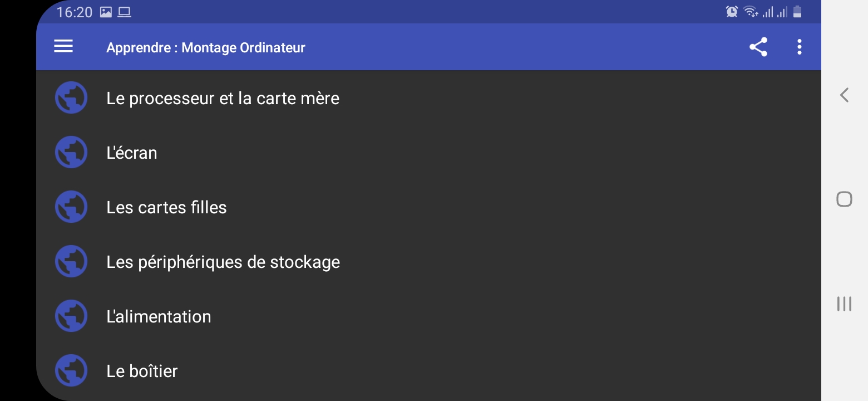Open the hamburger navigation menu
868x401 pixels.
[x=63, y=47]
